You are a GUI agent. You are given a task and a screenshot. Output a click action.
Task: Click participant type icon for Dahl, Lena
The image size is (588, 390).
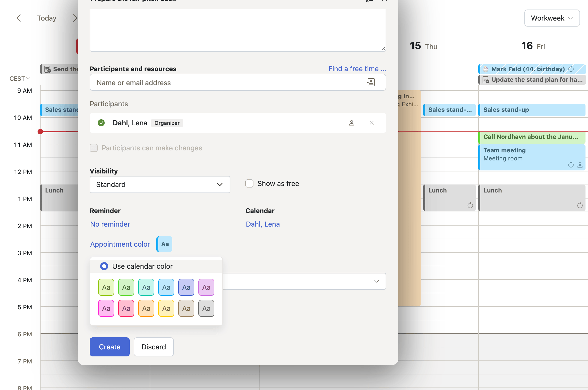[x=352, y=123]
